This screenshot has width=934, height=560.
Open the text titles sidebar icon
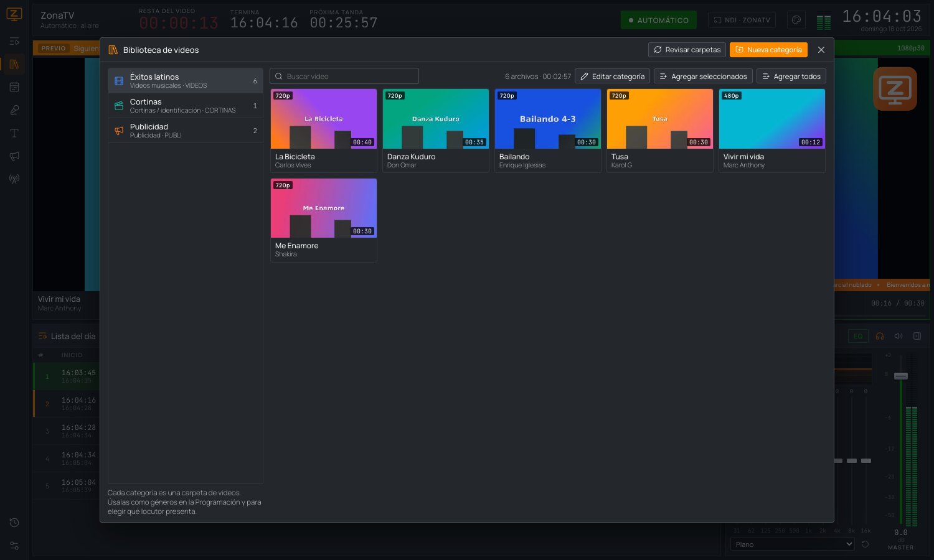(14, 133)
